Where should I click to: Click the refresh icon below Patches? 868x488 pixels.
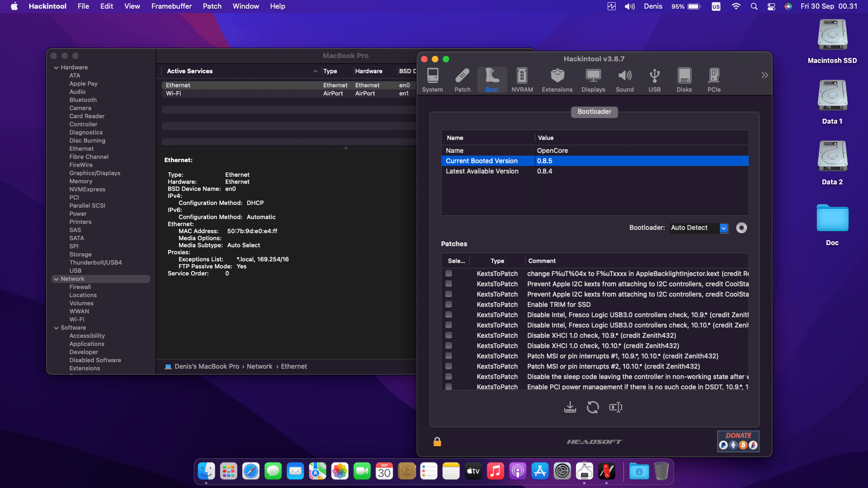point(593,407)
